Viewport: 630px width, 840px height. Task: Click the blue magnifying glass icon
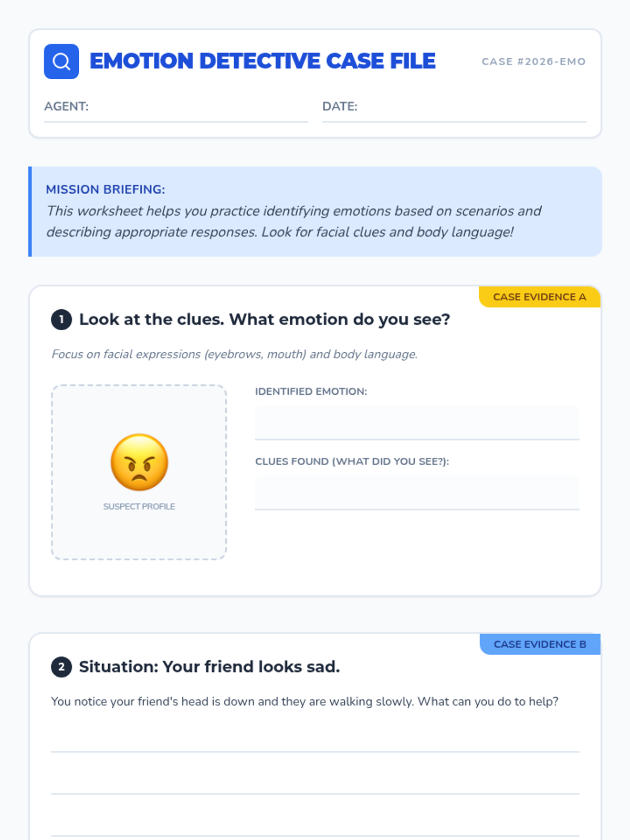(61, 61)
